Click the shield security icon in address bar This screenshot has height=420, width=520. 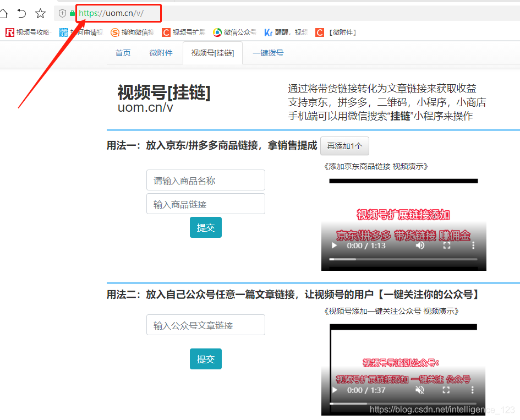tap(62, 13)
